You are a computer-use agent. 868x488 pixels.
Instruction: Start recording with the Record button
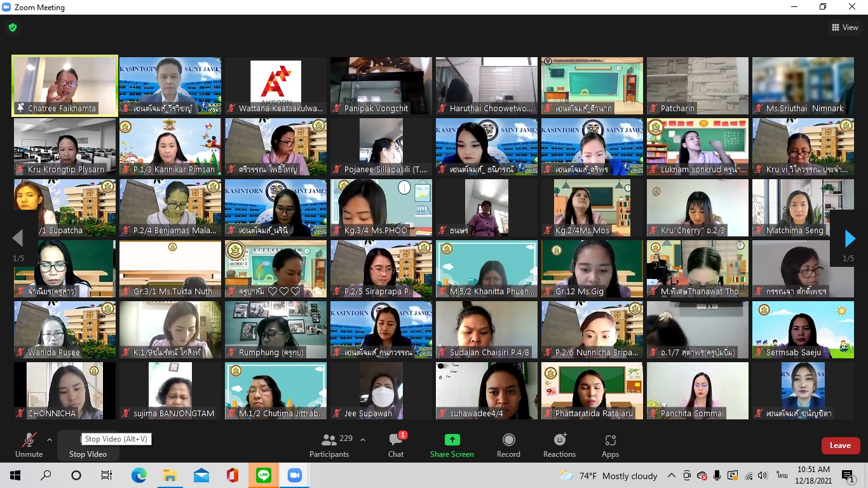[x=508, y=444]
